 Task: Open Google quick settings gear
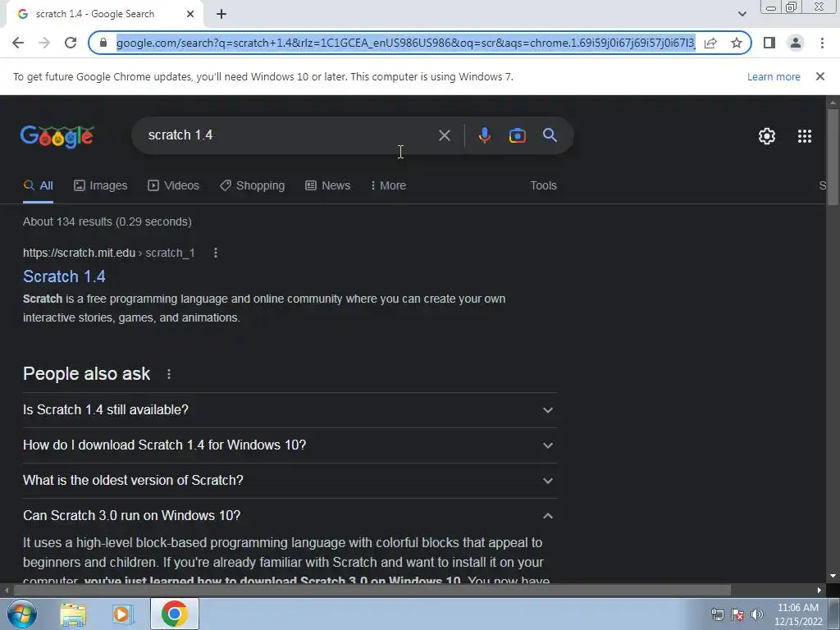pyautogui.click(x=767, y=136)
